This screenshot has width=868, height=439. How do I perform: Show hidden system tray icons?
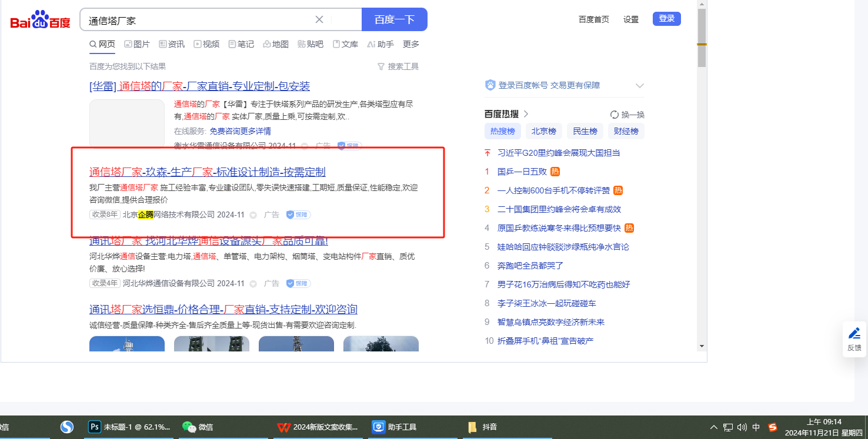pyautogui.click(x=714, y=427)
